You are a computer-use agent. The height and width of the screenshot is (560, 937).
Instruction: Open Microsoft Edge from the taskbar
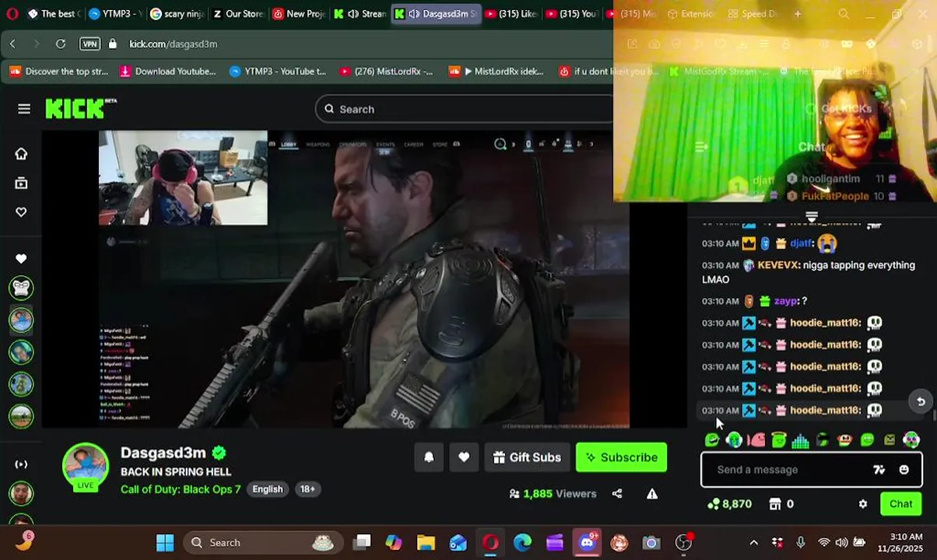pos(522,542)
